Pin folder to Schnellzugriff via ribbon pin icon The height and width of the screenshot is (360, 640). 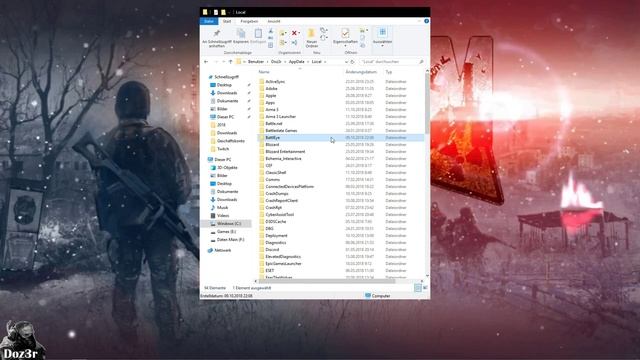point(217,33)
